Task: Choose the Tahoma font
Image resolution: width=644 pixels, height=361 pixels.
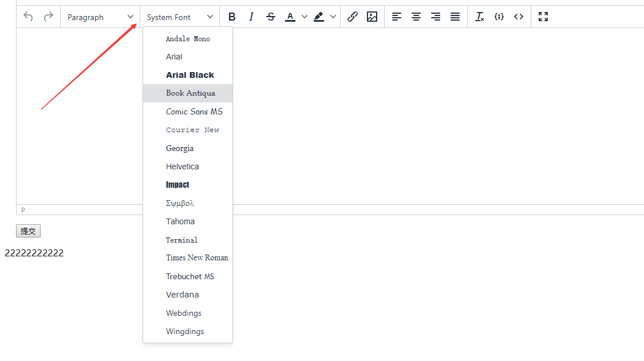Action: (x=188, y=221)
